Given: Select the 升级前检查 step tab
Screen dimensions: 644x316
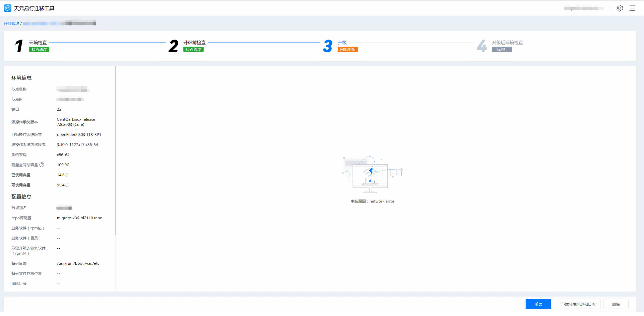Looking at the screenshot, I should point(194,43).
